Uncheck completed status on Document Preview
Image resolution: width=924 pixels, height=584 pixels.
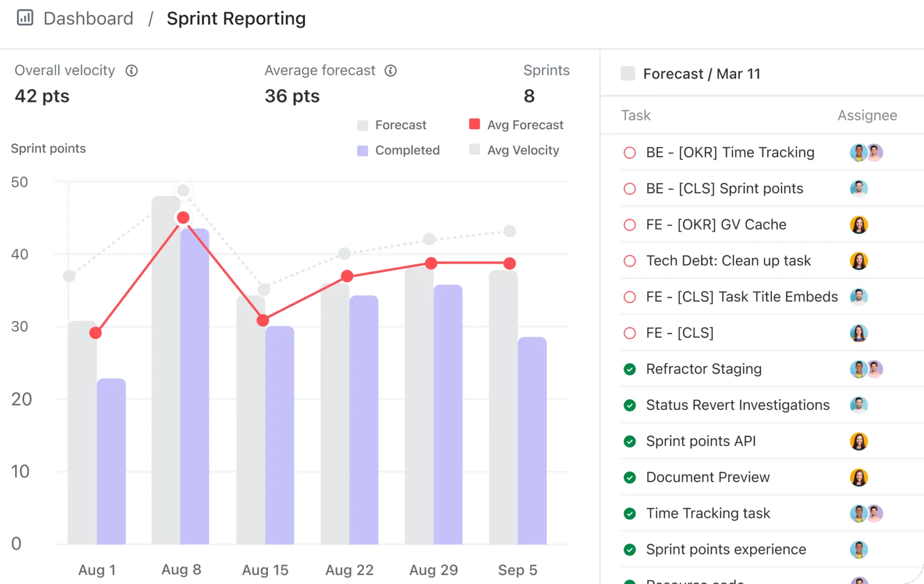[x=630, y=478]
